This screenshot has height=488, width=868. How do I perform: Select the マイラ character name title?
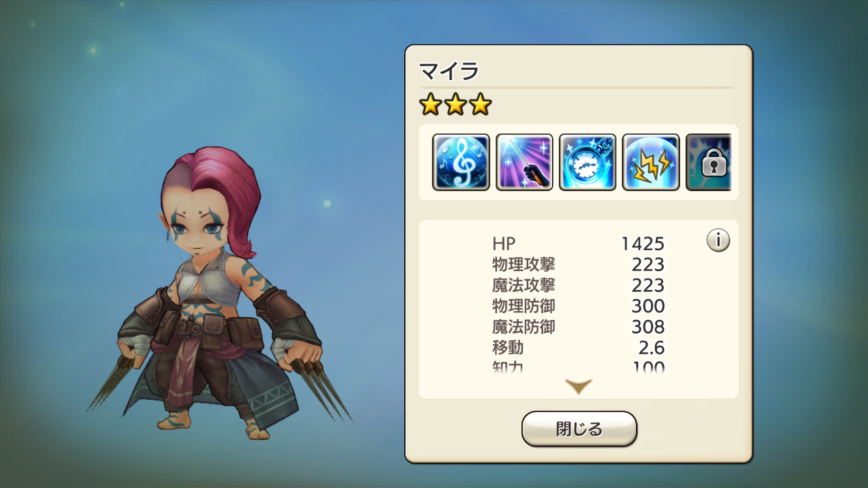point(449,70)
